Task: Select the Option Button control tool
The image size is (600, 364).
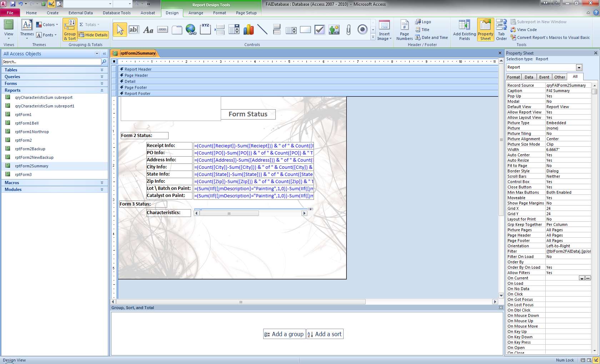Action: click(x=362, y=30)
